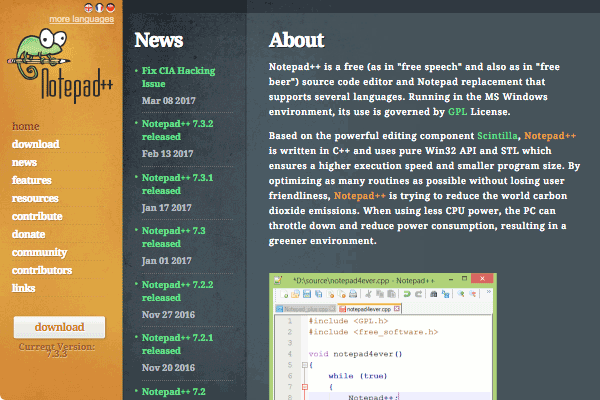Open the contributors menu item
Screen dimensions: 600x400
[x=42, y=270]
